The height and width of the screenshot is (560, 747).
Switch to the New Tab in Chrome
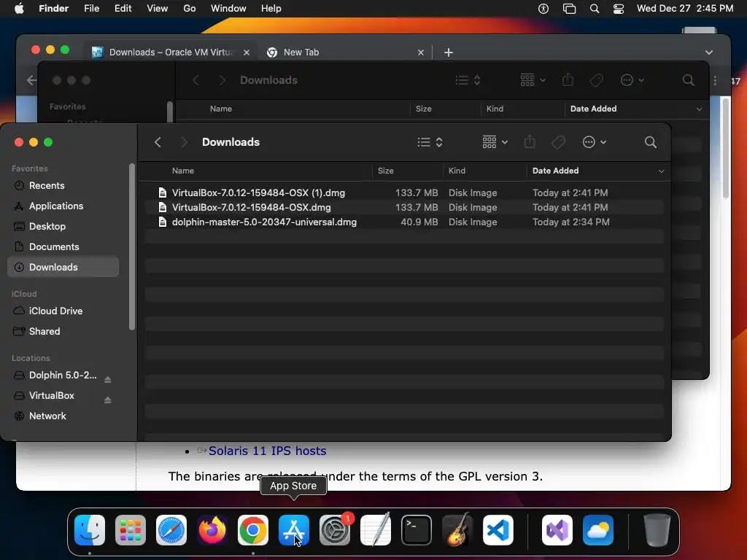pos(345,52)
